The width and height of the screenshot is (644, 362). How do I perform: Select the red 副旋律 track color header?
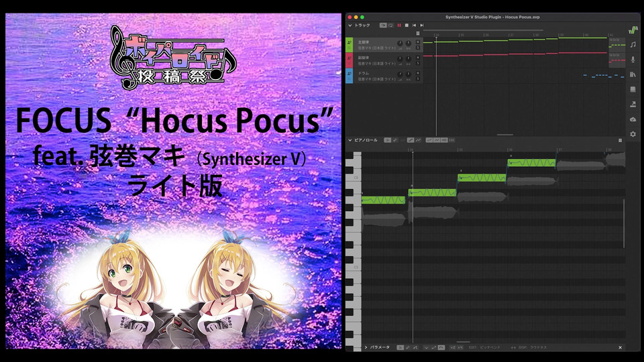click(349, 60)
